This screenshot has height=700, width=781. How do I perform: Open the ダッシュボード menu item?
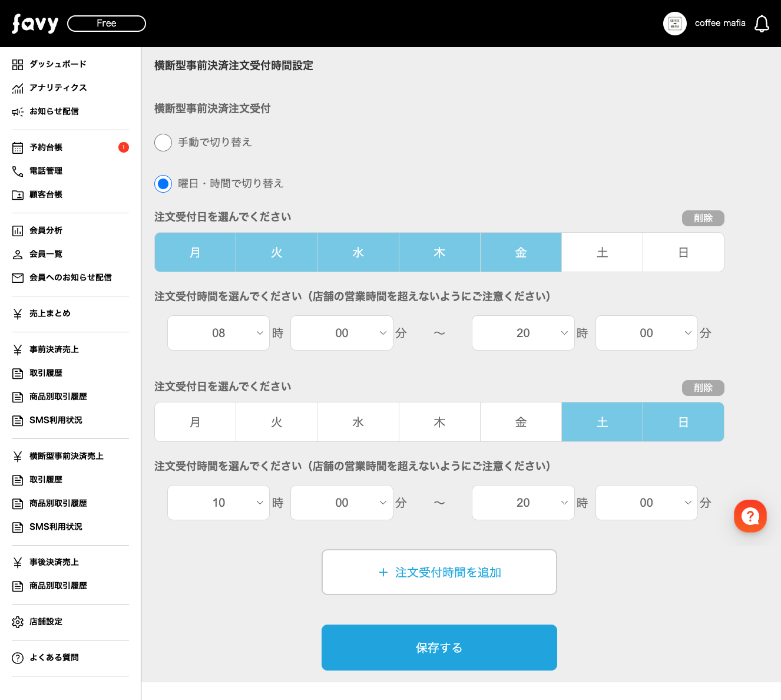(58, 64)
